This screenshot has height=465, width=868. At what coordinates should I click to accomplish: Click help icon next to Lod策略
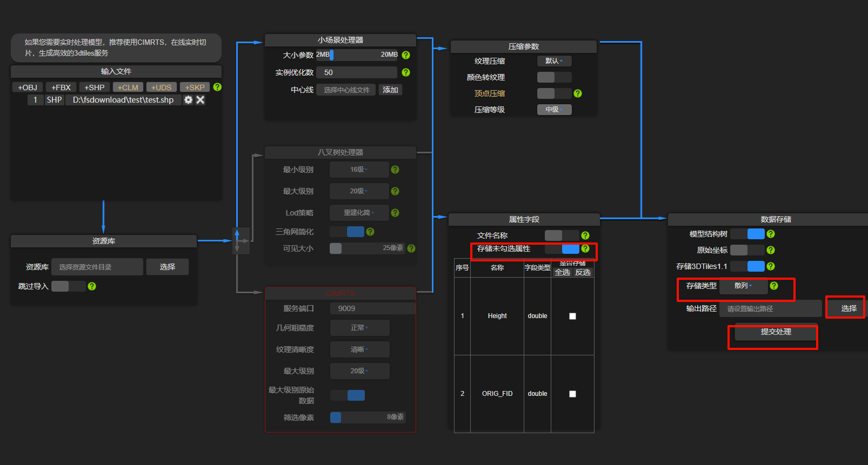395,213
